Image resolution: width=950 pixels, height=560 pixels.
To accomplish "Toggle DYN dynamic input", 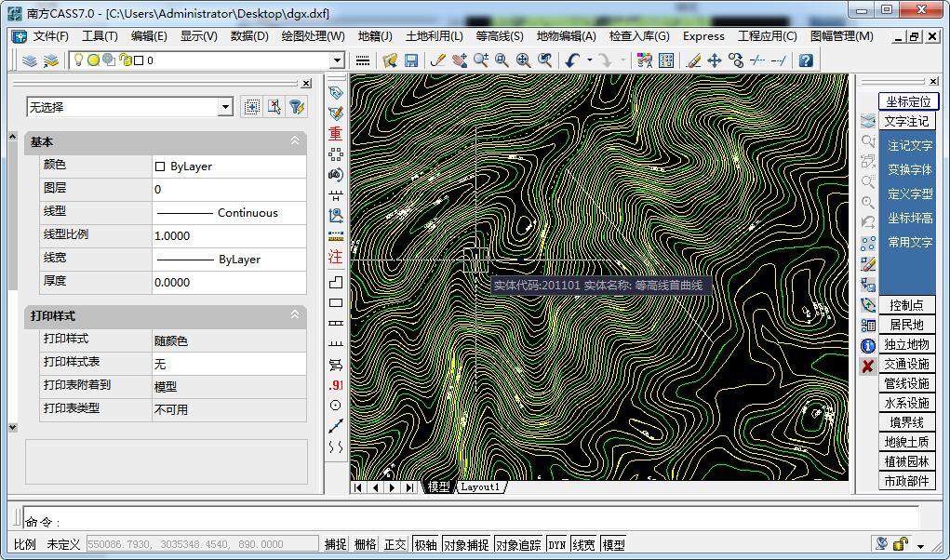I will coord(556,545).
